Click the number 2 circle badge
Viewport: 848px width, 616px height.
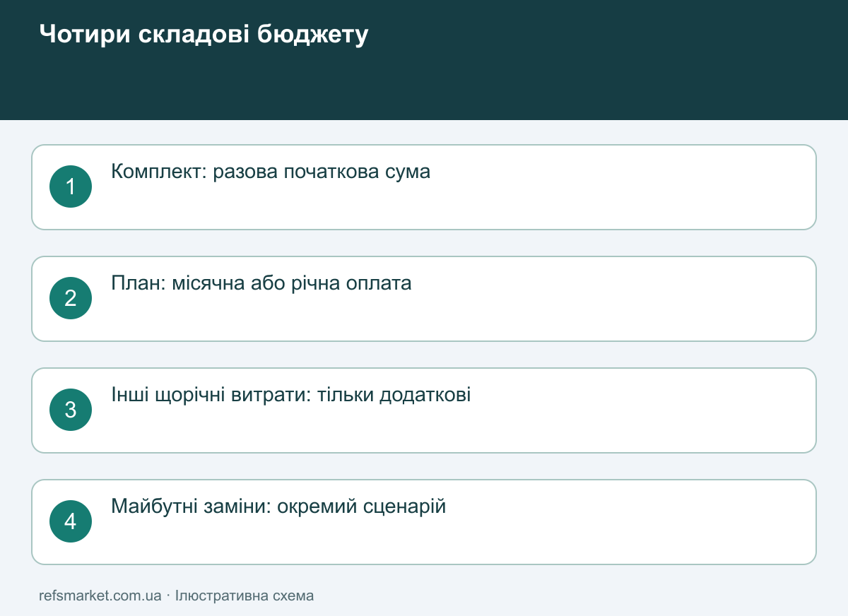(71, 298)
